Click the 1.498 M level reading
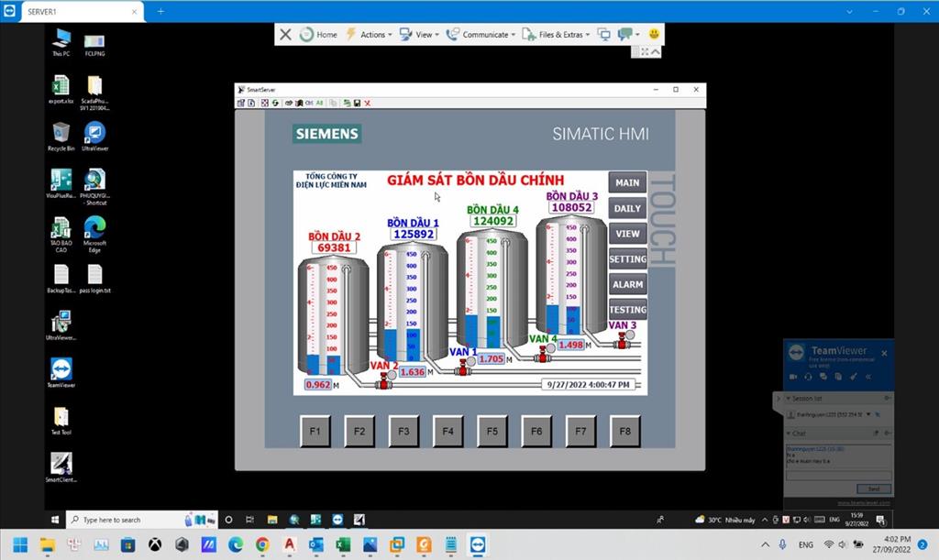Viewport: 939px width, 560px height. 570,345
